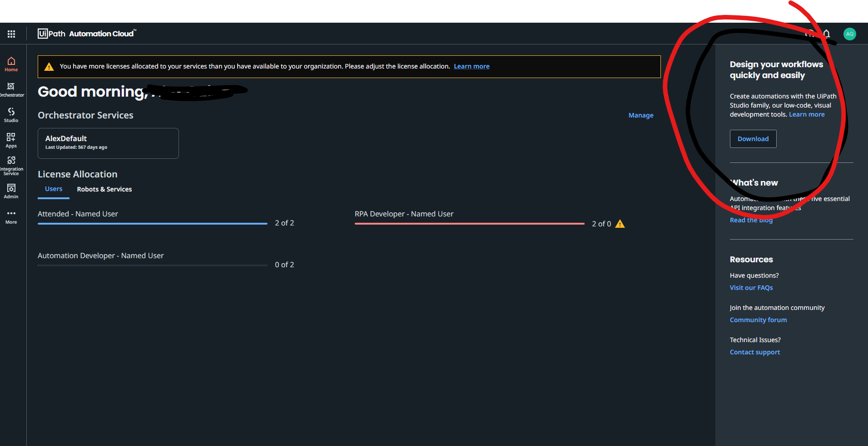Open the Read the blog link
868x446 pixels.
751,220
